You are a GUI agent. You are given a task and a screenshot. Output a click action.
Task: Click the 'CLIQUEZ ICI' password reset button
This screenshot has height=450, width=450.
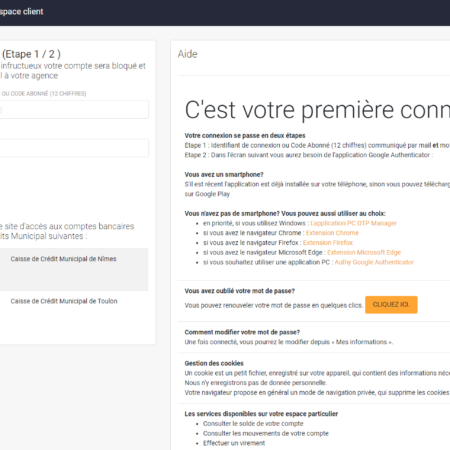[391, 305]
